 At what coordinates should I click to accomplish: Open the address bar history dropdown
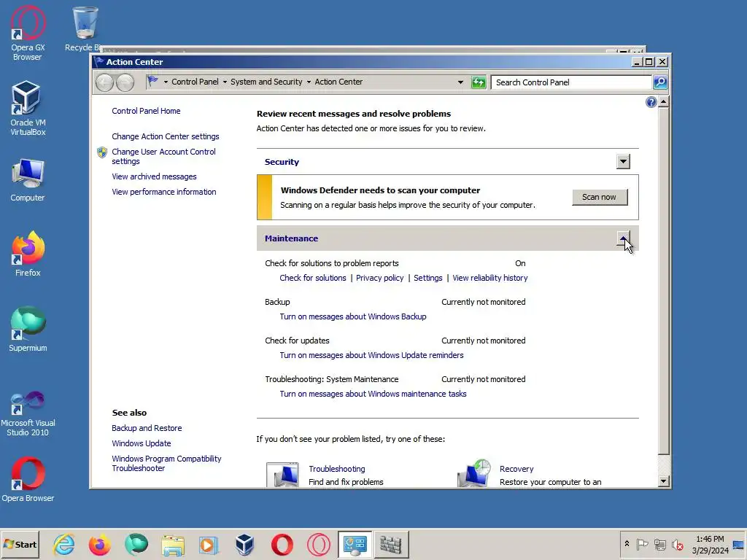(x=460, y=82)
